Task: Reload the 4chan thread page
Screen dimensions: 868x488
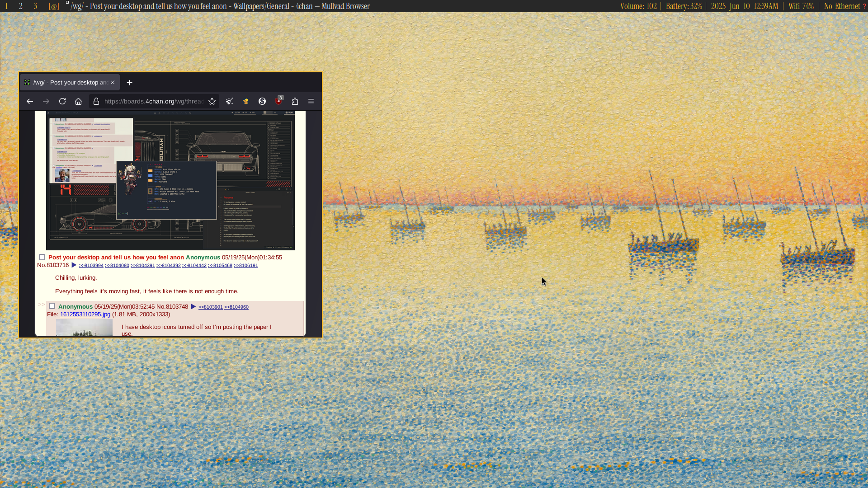Action: 62,101
